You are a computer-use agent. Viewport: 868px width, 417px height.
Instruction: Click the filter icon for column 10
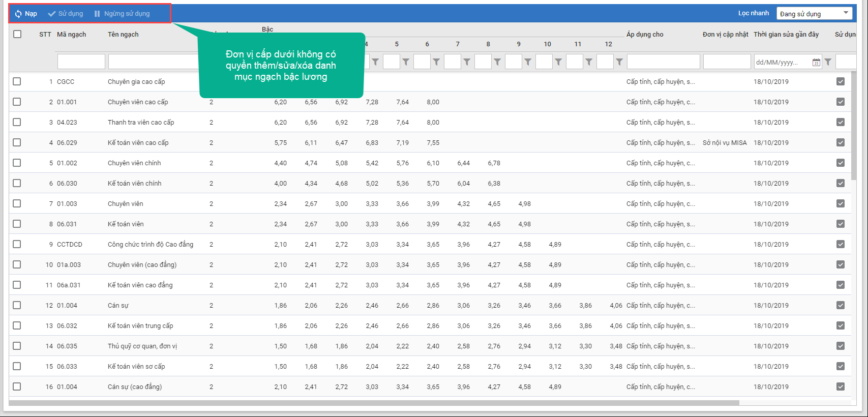[x=558, y=62]
